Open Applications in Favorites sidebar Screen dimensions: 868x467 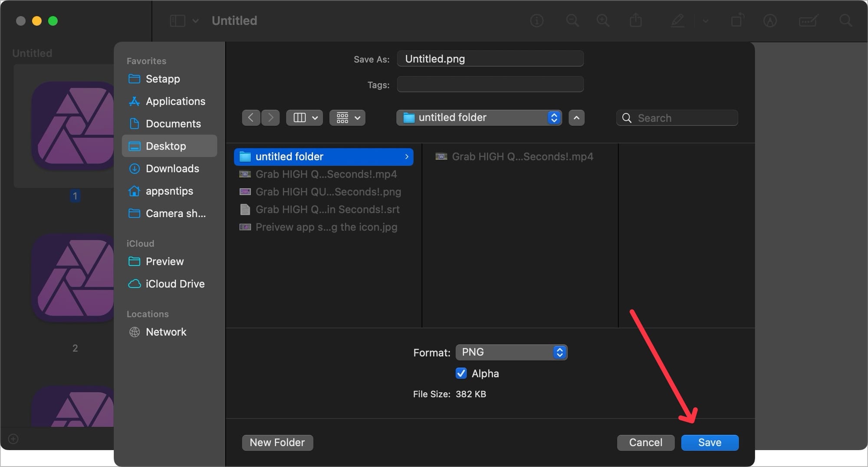tap(175, 101)
